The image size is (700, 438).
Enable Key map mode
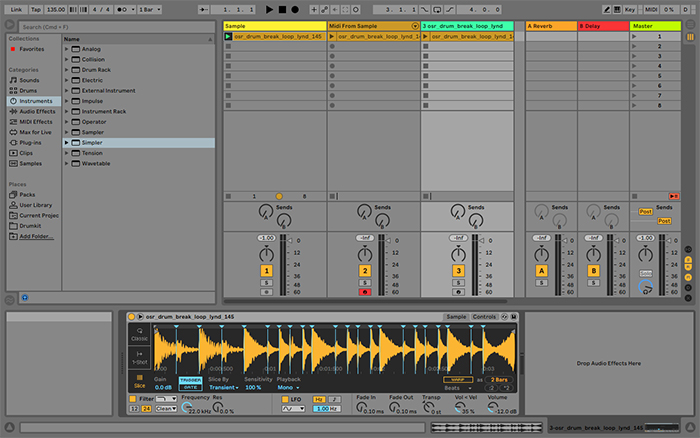click(x=630, y=9)
